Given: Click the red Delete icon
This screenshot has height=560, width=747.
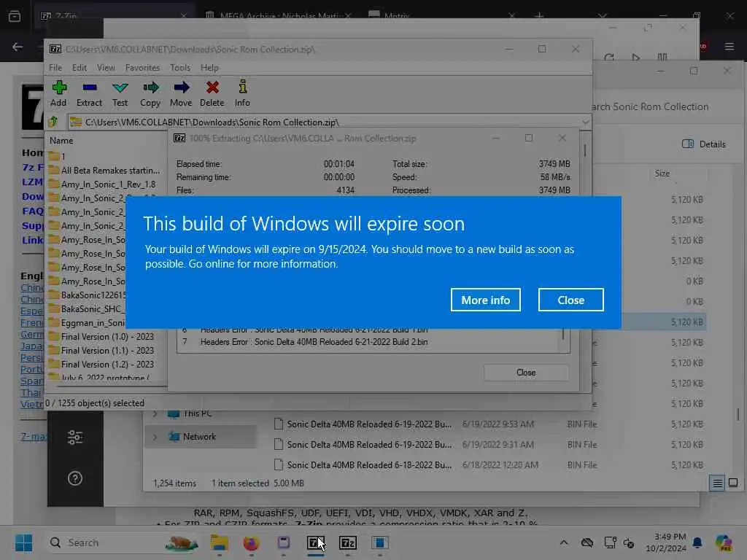Looking at the screenshot, I should pos(212,93).
